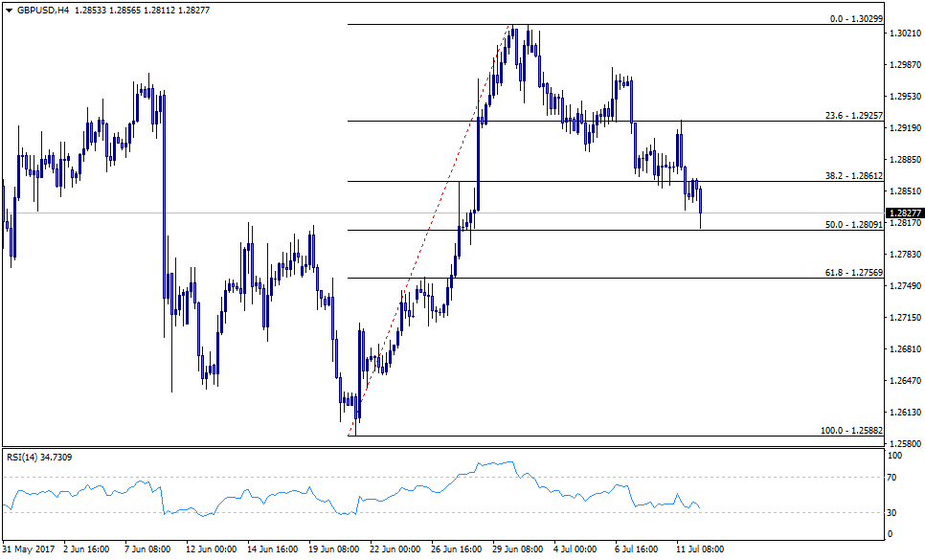Select the 61.8 retracement label 1.27569
The height and width of the screenshot is (560, 925).
850,272
